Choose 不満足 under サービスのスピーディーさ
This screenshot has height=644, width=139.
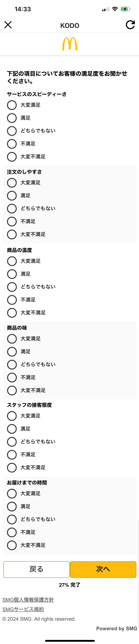(x=12, y=144)
